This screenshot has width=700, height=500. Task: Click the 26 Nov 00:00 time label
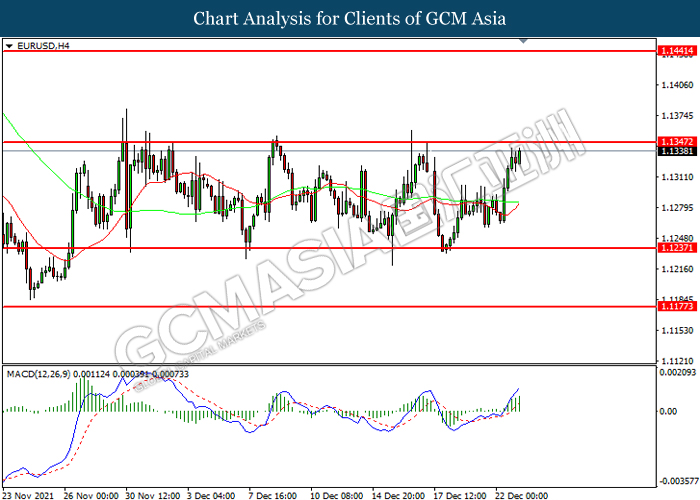point(91,496)
